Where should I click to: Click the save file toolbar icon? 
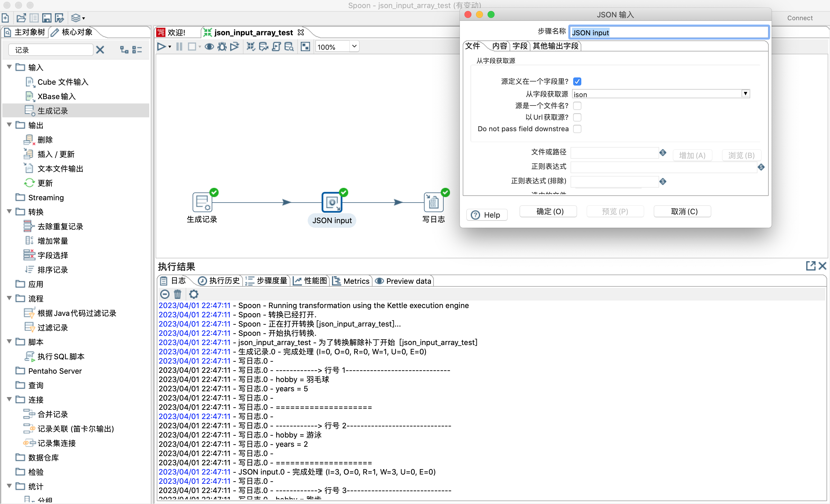click(47, 18)
